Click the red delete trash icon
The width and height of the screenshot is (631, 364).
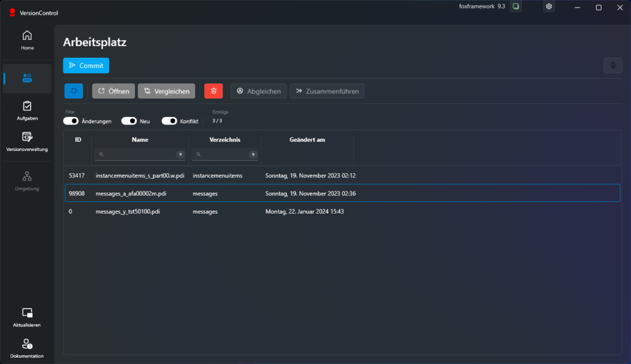213,91
